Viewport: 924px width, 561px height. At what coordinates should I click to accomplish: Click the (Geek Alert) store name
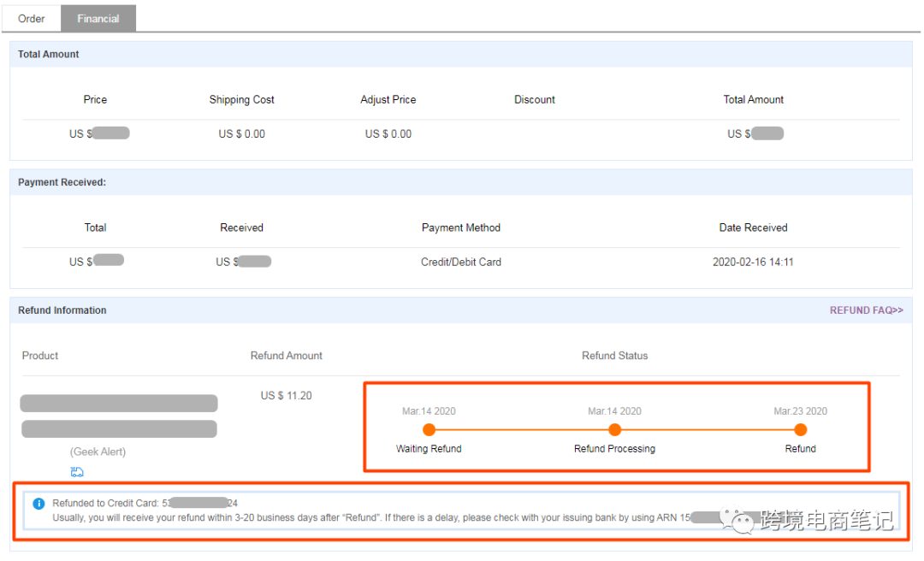tap(98, 452)
